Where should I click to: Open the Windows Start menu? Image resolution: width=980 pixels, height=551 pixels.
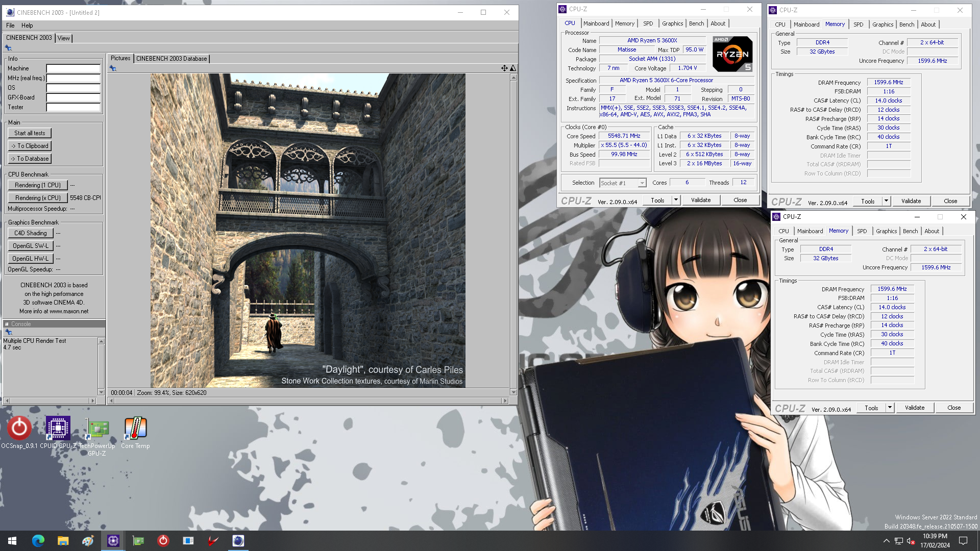point(12,541)
